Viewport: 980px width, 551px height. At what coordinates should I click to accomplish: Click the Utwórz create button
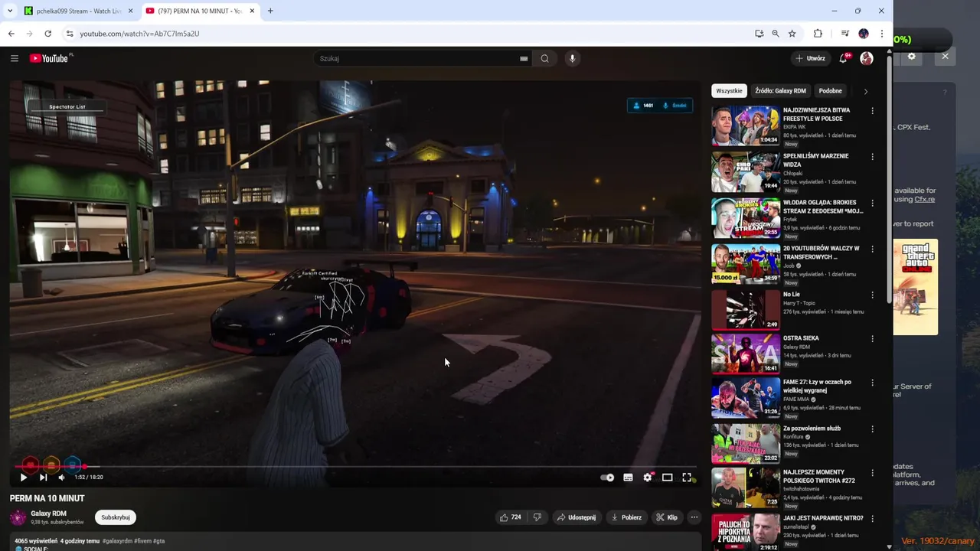810,58
